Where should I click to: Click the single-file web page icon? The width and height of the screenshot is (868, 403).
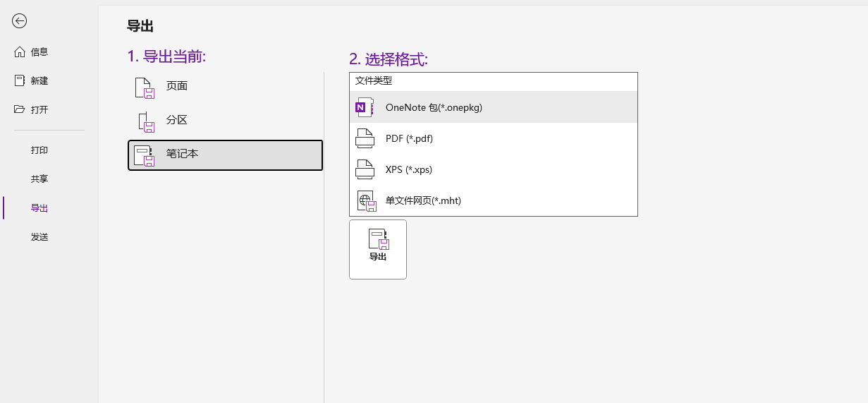366,201
